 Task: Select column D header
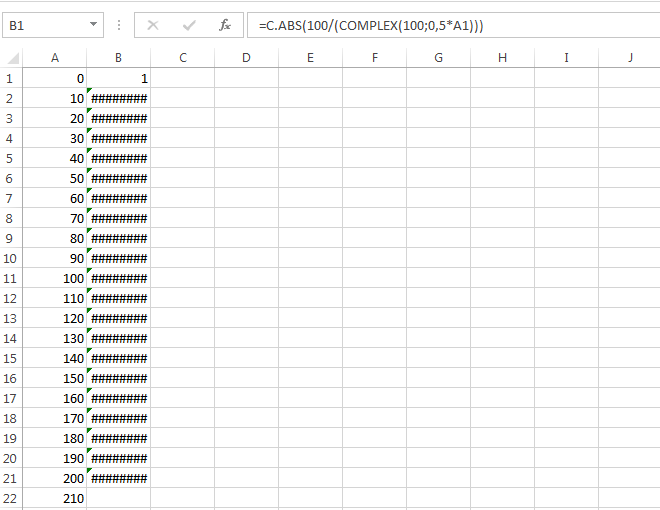pyautogui.click(x=247, y=58)
